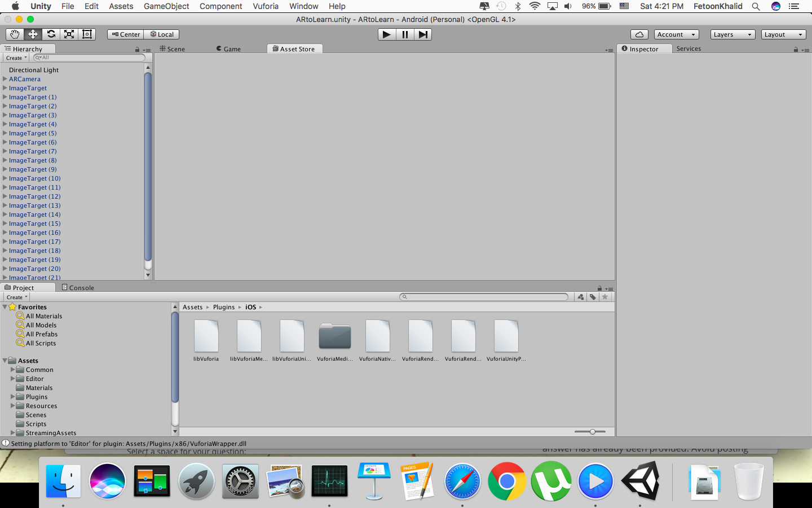Image resolution: width=812 pixels, height=508 pixels.
Task: Toggle the Inspector panel lock icon
Action: click(x=796, y=50)
